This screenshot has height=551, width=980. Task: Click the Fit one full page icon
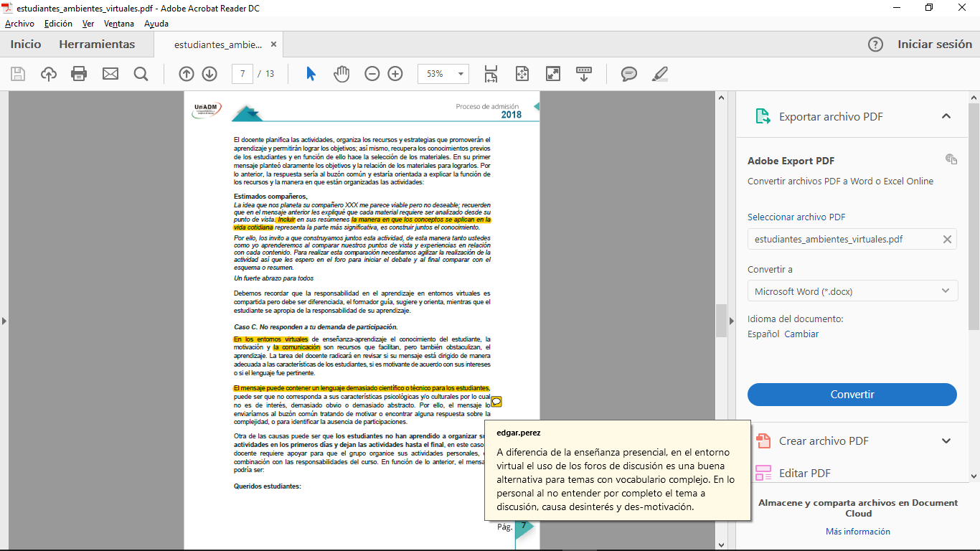(x=522, y=74)
